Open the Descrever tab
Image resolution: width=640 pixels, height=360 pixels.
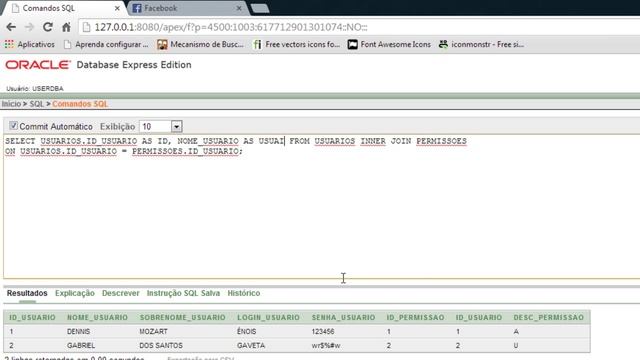click(120, 293)
